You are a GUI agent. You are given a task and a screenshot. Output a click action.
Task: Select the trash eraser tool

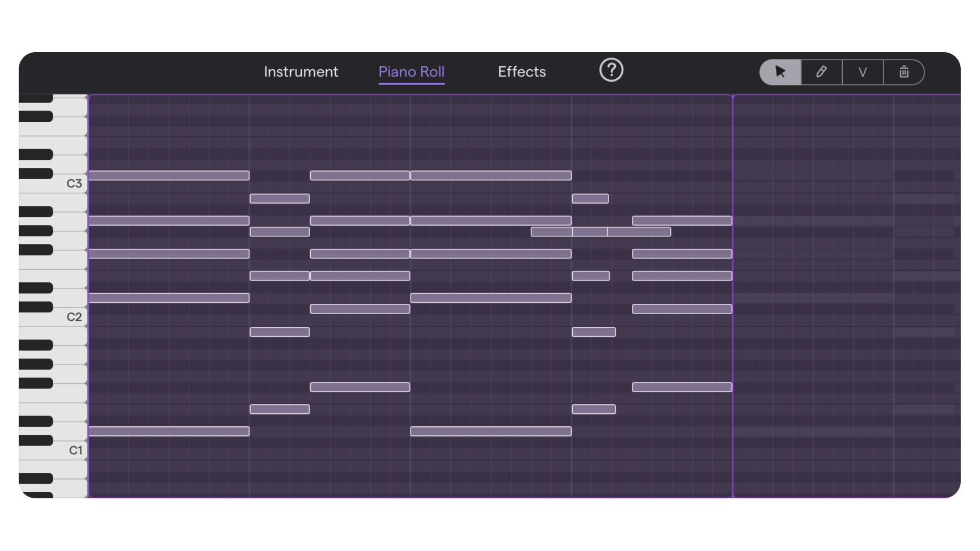[x=903, y=72]
